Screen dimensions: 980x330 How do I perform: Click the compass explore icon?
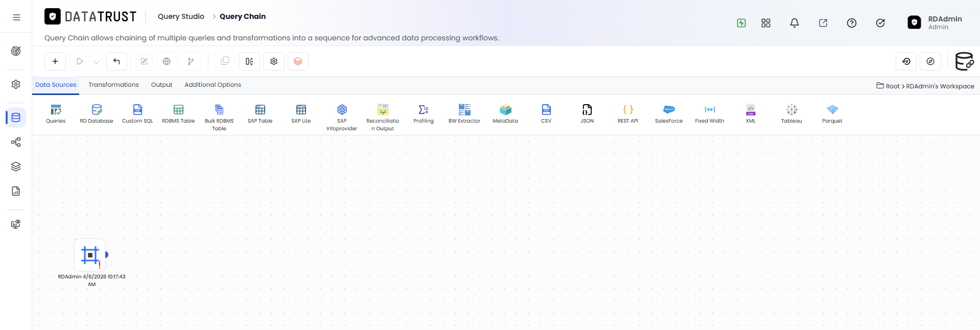pyautogui.click(x=930, y=61)
